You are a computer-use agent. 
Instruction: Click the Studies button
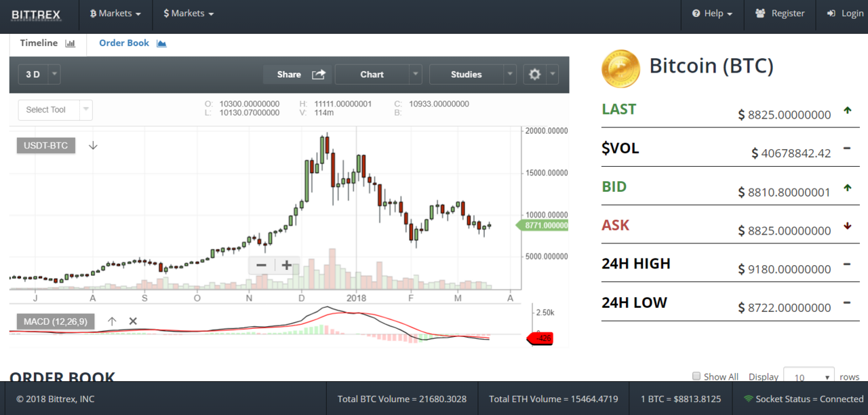(466, 75)
